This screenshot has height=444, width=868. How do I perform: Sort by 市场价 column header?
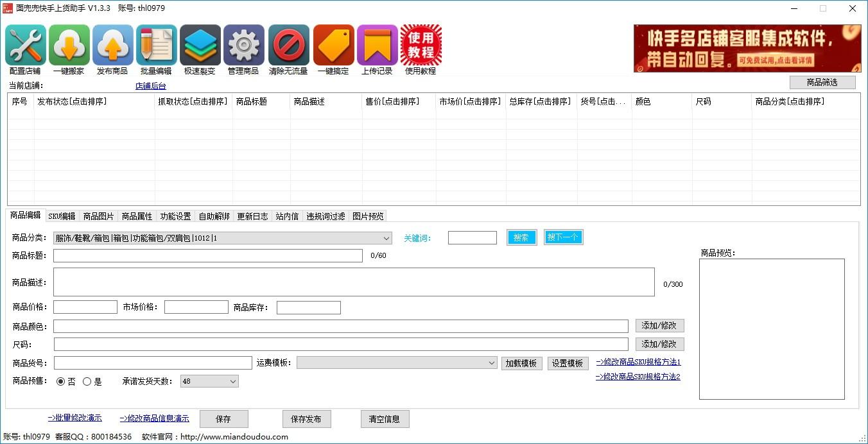pos(471,101)
